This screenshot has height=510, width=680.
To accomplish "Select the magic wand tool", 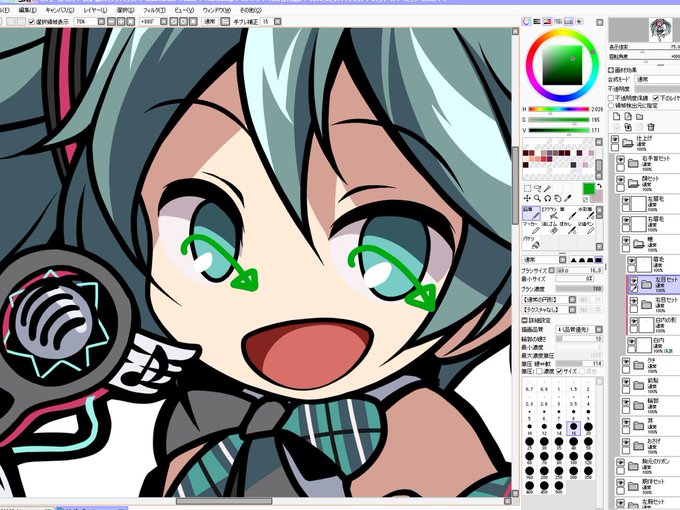I will 548,188.
